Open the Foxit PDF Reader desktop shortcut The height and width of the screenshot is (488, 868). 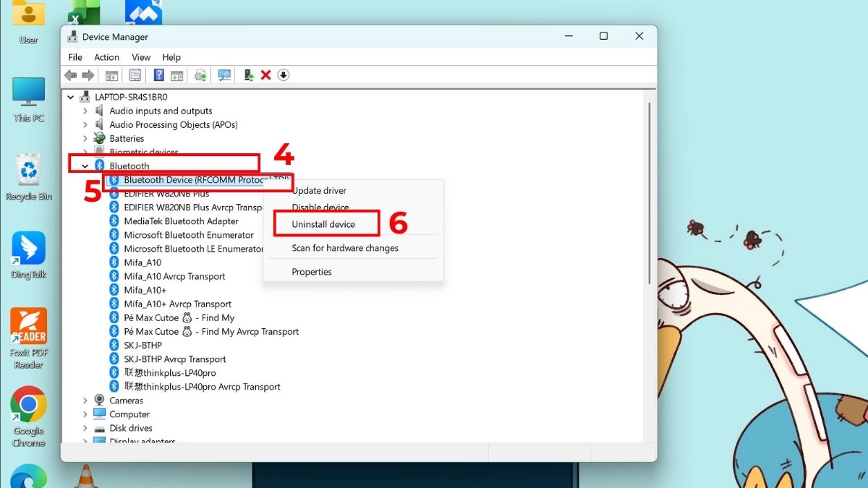(29, 338)
